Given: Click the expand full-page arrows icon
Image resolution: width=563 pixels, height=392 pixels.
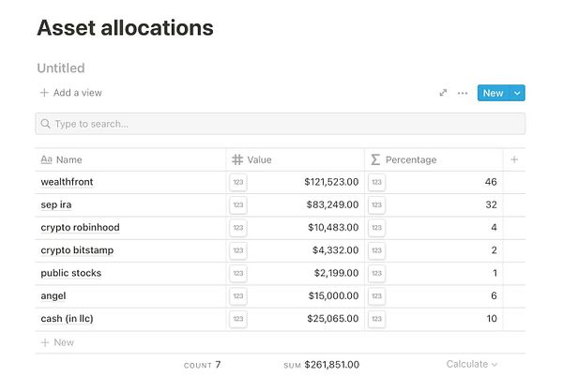Looking at the screenshot, I should (443, 93).
